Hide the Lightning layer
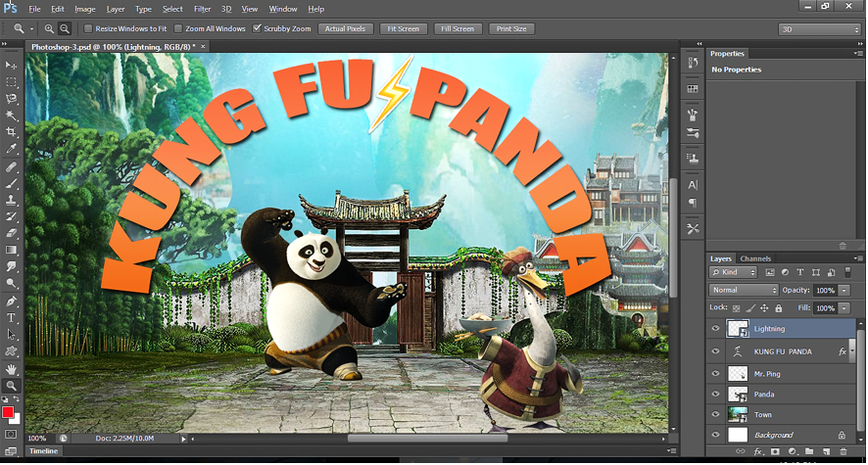Screen dimensions: 868x465 (715, 328)
